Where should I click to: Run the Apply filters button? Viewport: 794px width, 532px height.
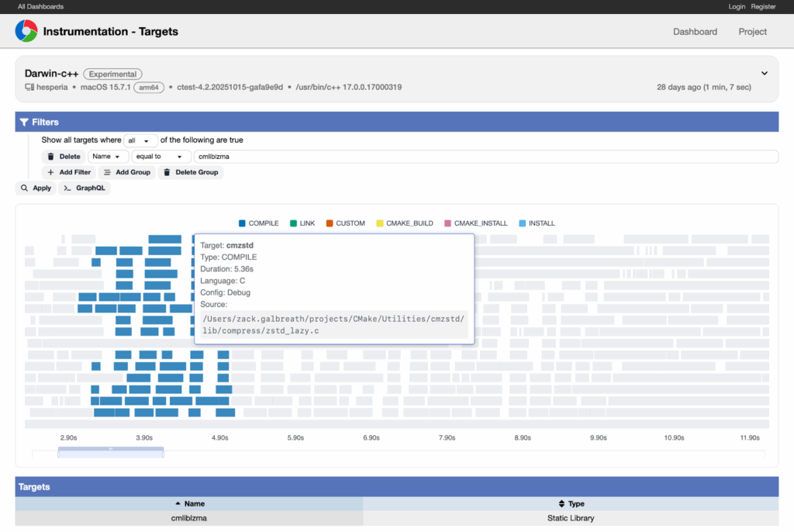click(36, 188)
